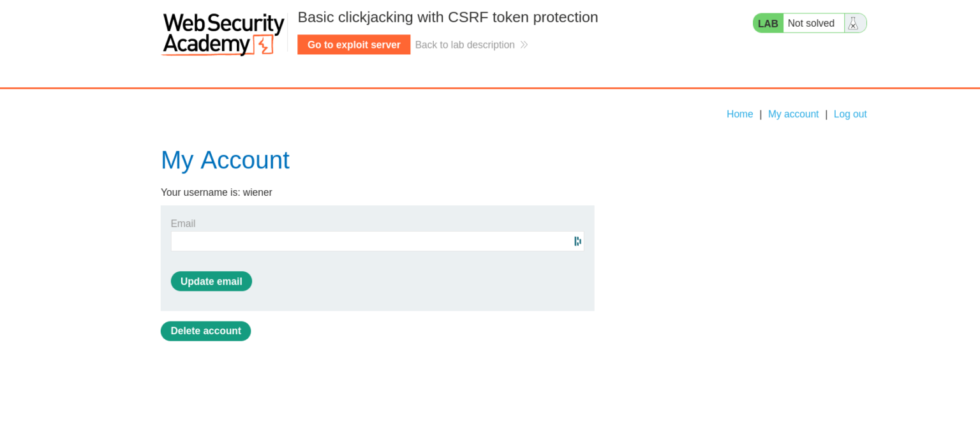This screenshot has height=437, width=980.
Task: Open the Home page link
Action: [739, 114]
